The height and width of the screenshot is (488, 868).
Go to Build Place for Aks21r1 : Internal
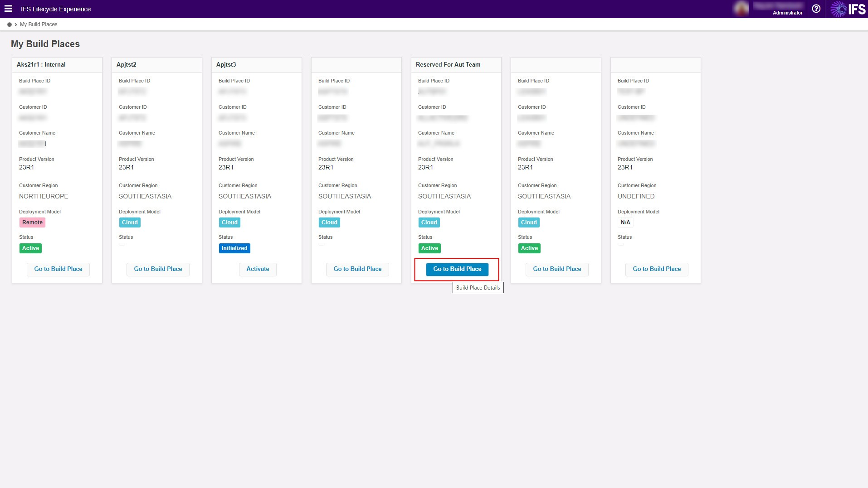[x=58, y=269]
